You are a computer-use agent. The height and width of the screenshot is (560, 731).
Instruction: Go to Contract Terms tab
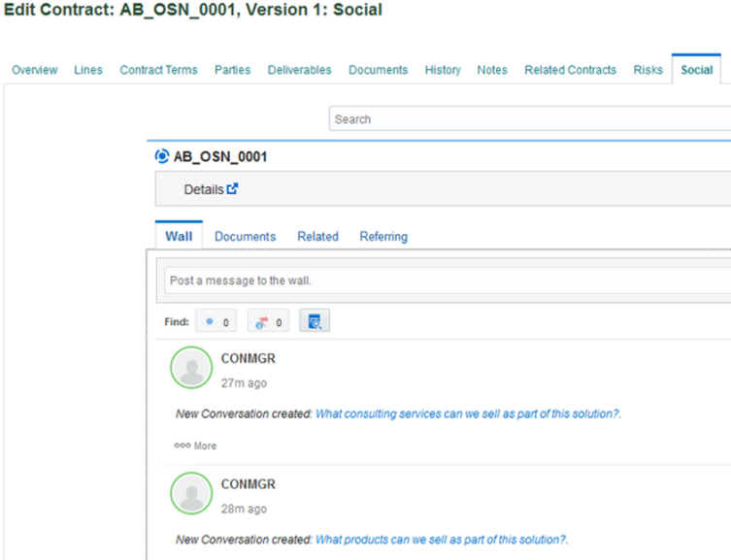(158, 70)
